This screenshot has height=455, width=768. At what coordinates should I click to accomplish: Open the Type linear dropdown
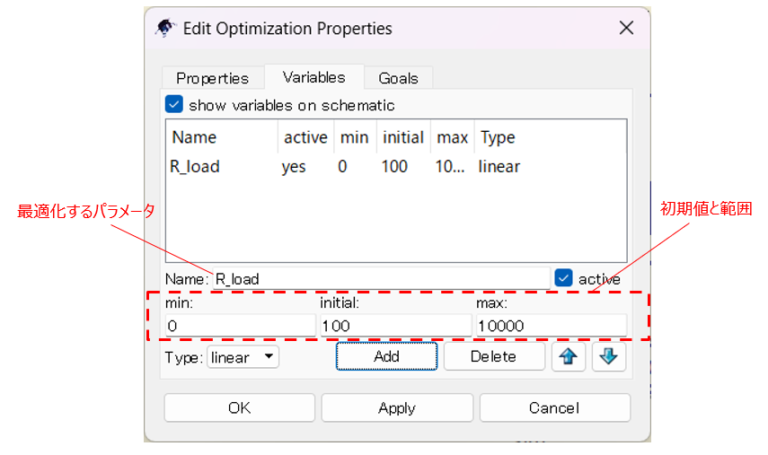[244, 357]
